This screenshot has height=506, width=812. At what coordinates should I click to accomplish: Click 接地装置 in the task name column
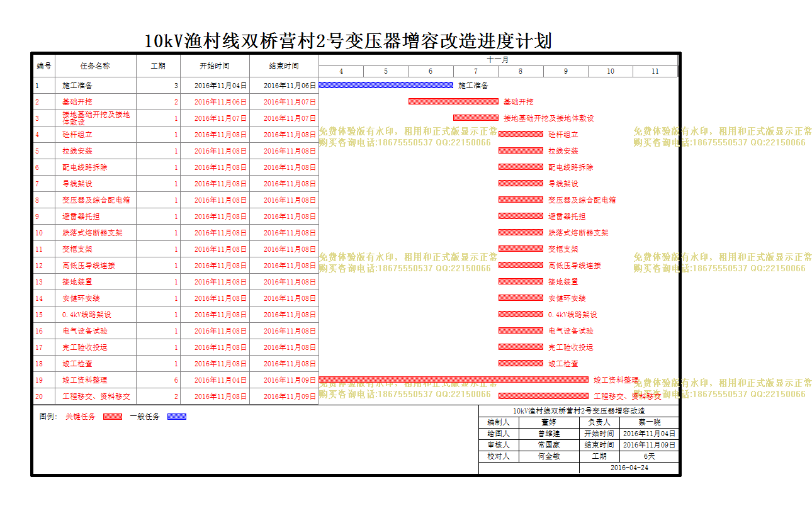click(x=77, y=282)
